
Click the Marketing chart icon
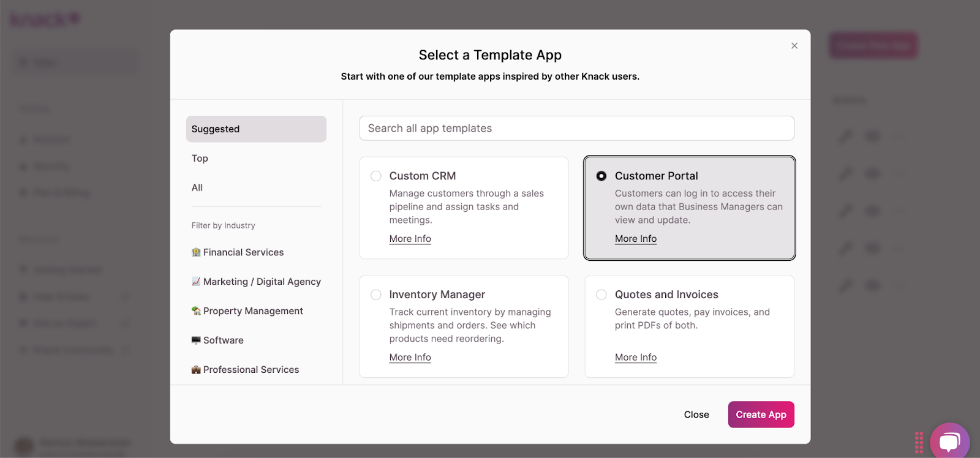196,282
